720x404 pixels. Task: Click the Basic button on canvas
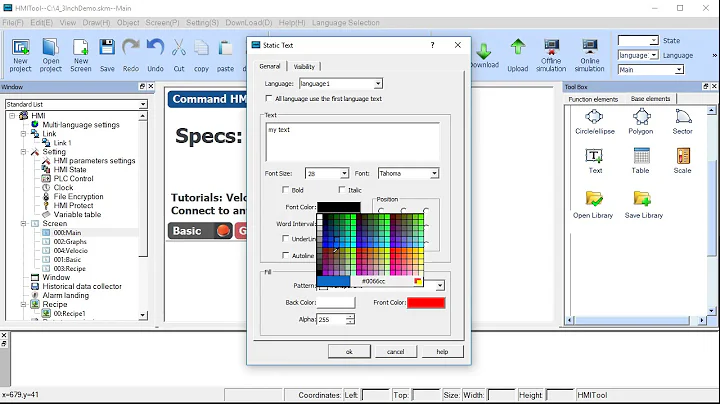click(200, 230)
